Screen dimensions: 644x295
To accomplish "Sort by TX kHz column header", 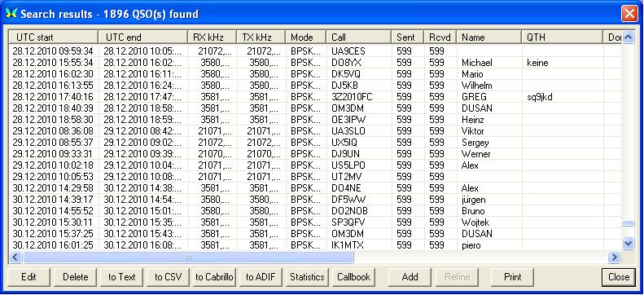I will [261, 37].
